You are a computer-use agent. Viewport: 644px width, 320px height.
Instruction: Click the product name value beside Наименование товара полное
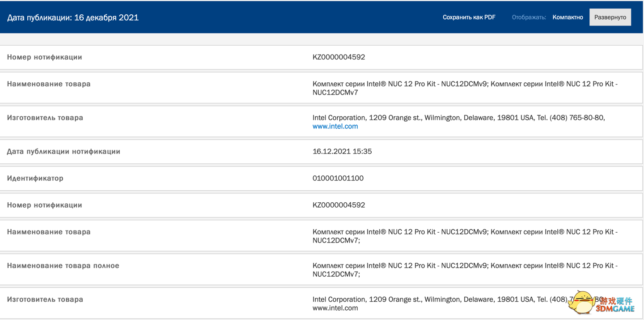[465, 269]
